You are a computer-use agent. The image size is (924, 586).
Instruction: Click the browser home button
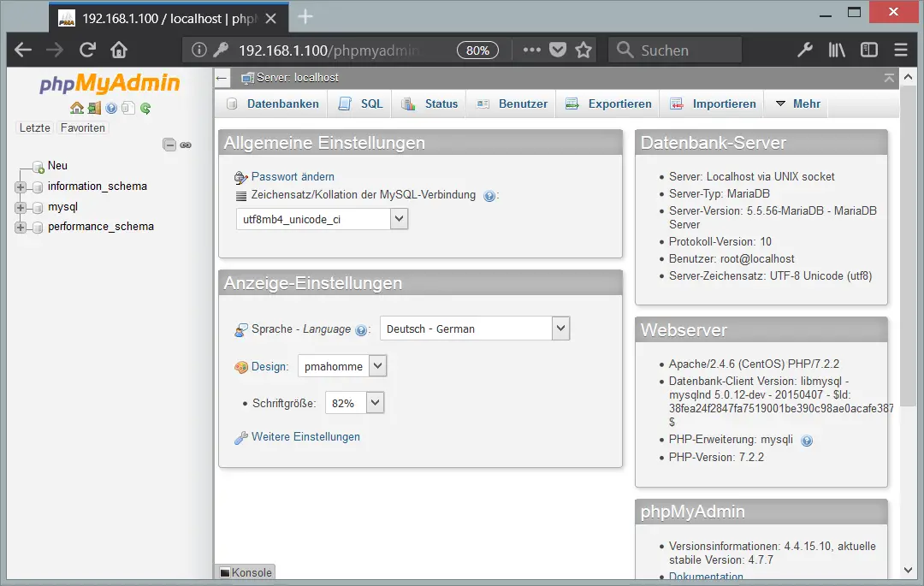119,50
